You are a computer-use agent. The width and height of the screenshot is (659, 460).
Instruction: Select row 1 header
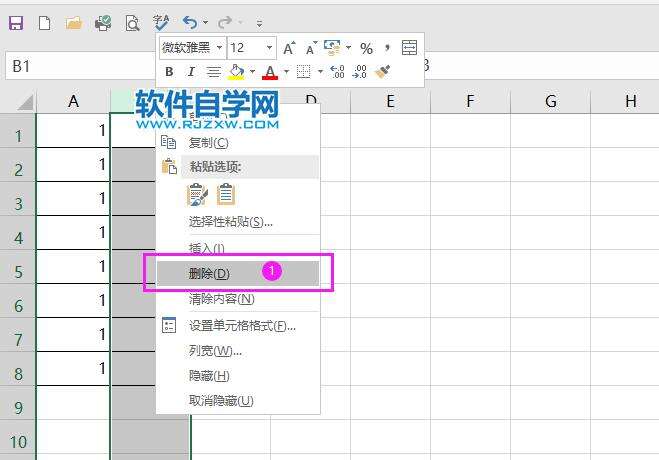(x=18, y=131)
